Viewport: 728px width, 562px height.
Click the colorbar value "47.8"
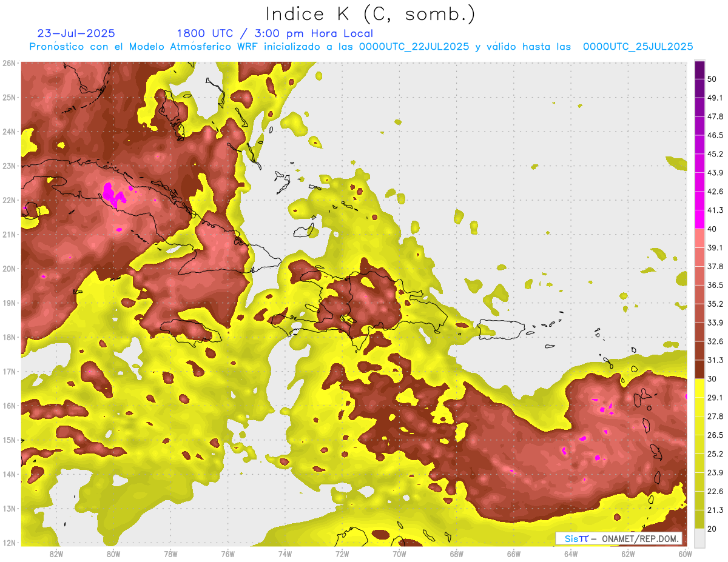[x=715, y=116]
